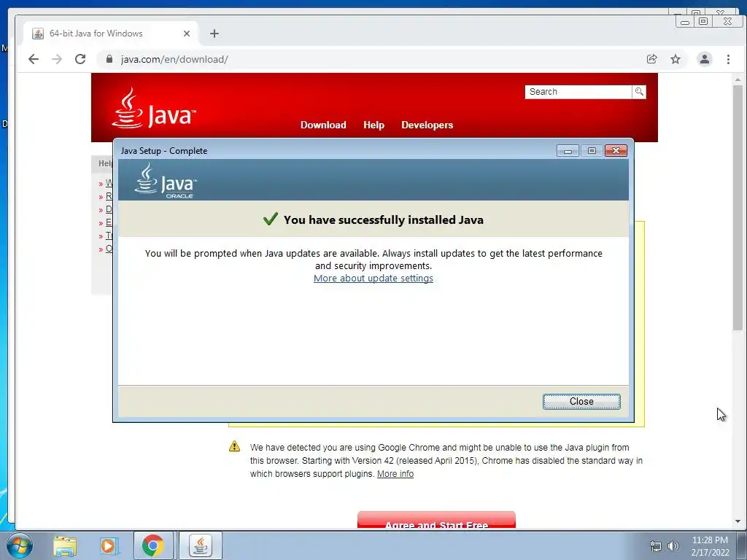Click Chrome's back navigation arrow
747x560 pixels.
pyautogui.click(x=34, y=59)
